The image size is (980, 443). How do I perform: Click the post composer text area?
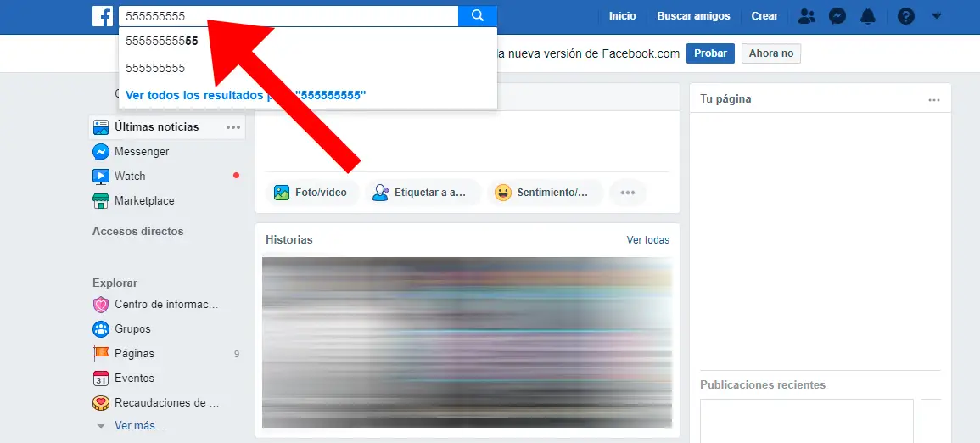[467, 141]
